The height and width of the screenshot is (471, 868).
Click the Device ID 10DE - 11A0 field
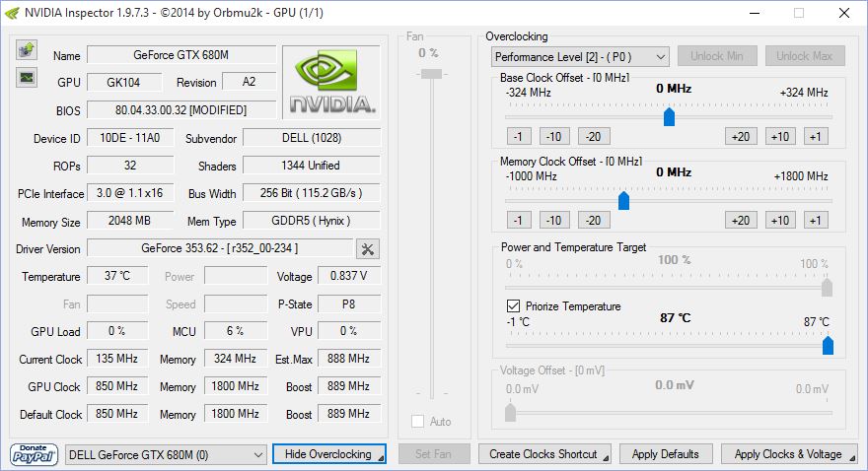pos(130,138)
